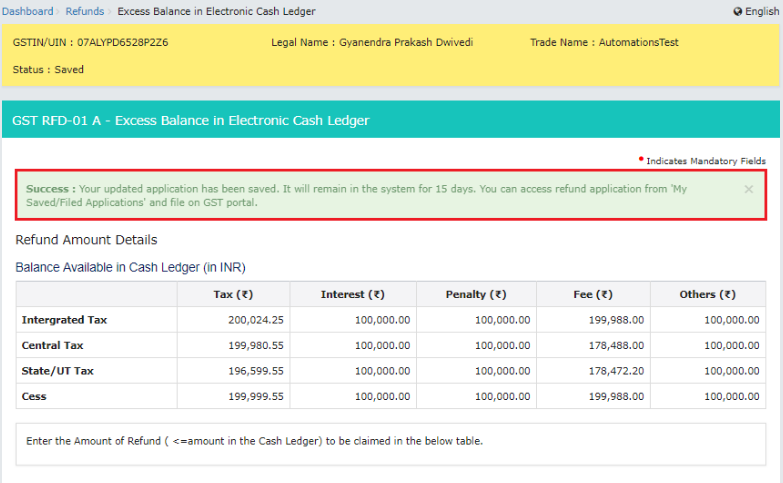Click Integrated Tax interest value 100,000.00
This screenshot has width=783, height=483.
(x=383, y=320)
